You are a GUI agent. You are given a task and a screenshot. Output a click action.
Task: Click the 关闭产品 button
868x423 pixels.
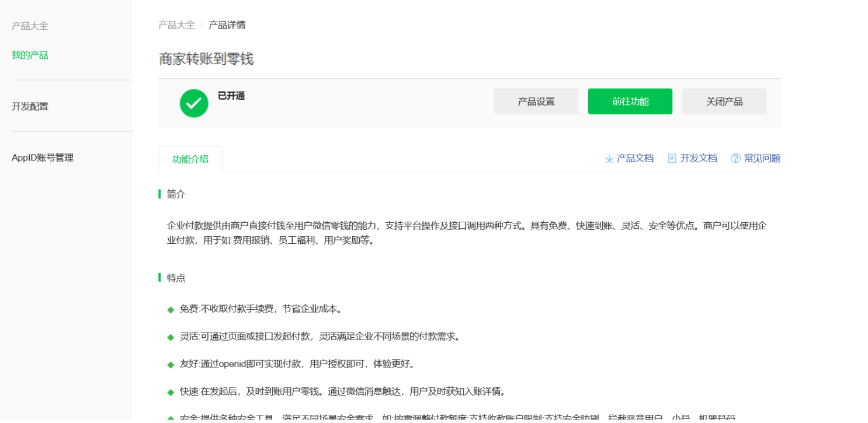(724, 102)
